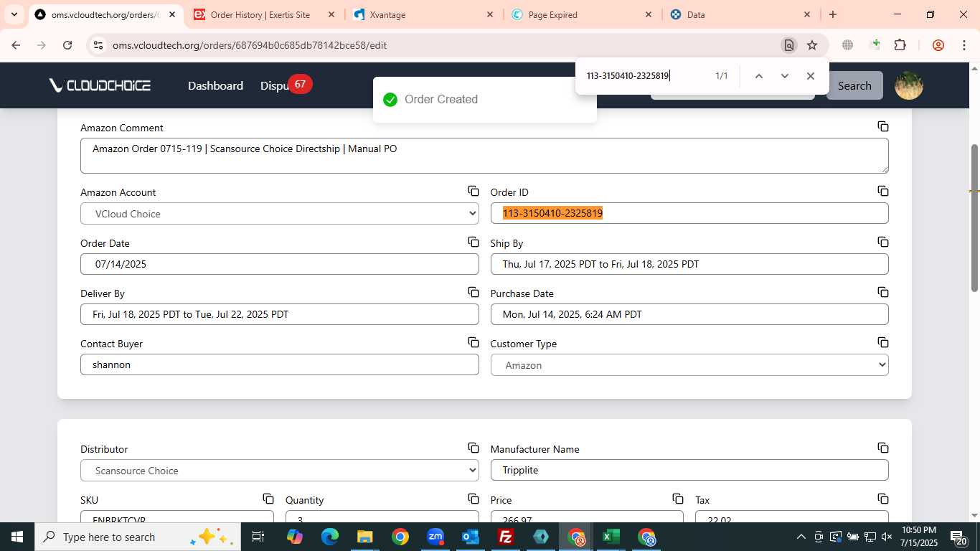Expand the Amazon Account dropdown
Viewport: 980px width, 551px height.
pos(279,213)
